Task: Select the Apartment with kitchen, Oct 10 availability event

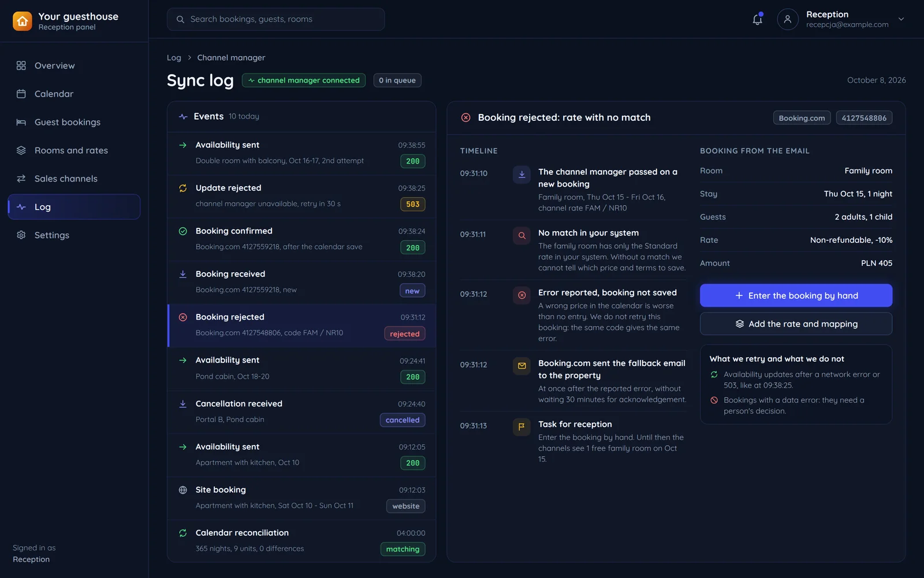Action: click(301, 455)
